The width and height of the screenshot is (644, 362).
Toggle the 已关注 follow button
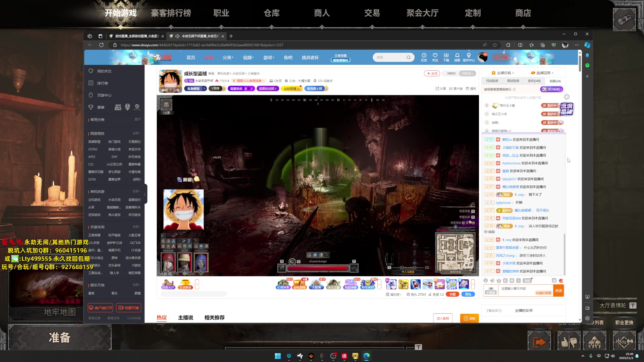click(x=468, y=73)
